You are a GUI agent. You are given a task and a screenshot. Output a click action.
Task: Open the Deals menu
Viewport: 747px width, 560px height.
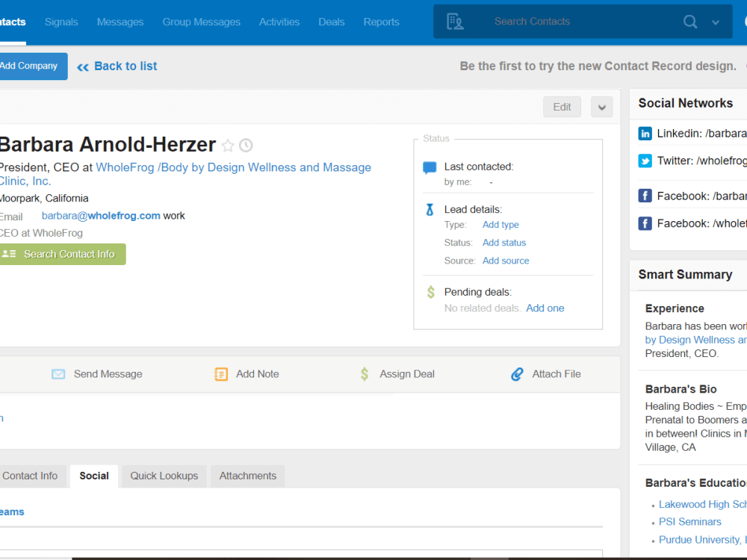(x=332, y=22)
